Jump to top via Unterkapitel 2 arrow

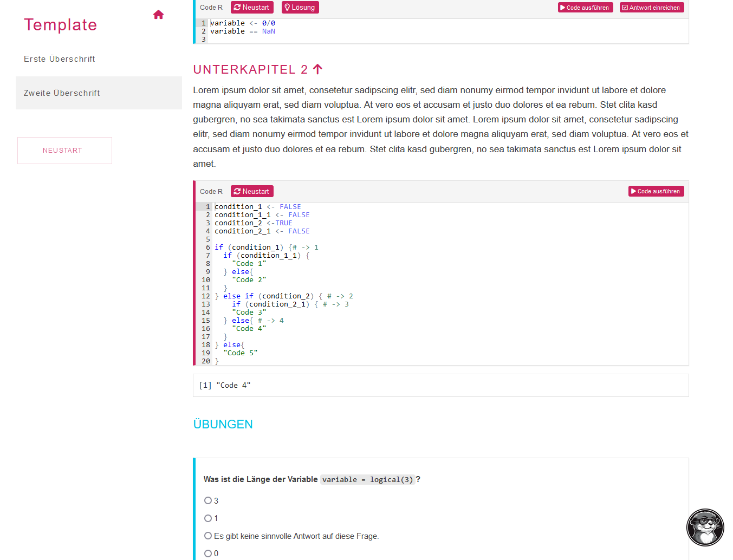[x=318, y=69]
